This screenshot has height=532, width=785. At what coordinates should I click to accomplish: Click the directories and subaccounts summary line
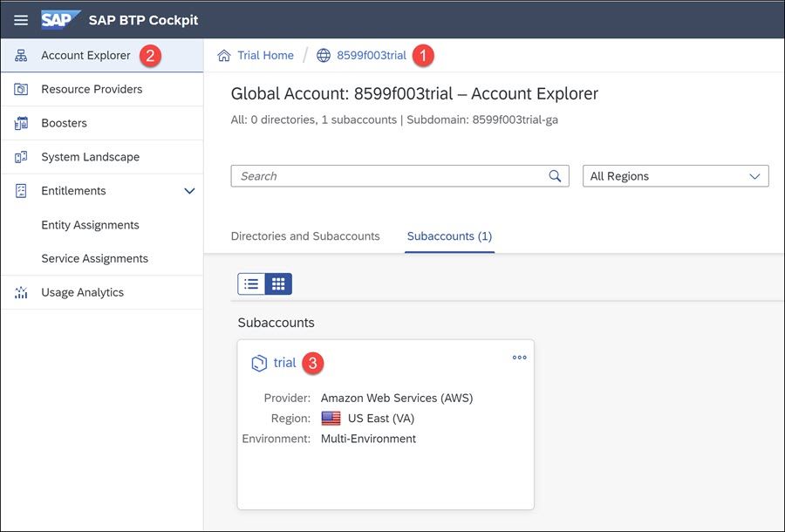pyautogui.click(x=394, y=120)
